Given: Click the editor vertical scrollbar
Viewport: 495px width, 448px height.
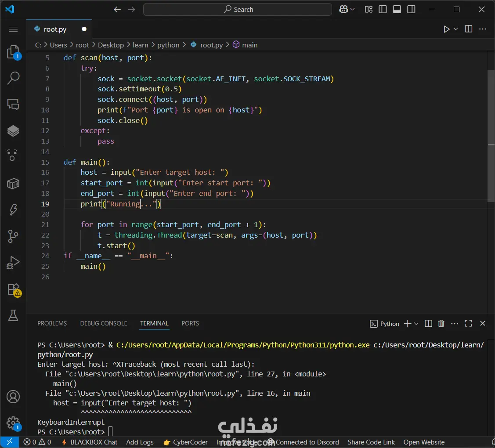Looking at the screenshot, I should [491, 132].
